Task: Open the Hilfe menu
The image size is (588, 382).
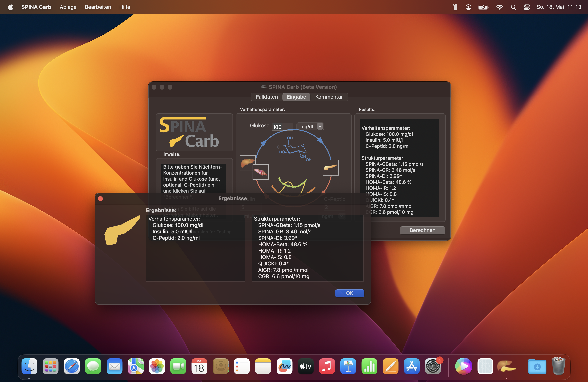Action: click(125, 7)
